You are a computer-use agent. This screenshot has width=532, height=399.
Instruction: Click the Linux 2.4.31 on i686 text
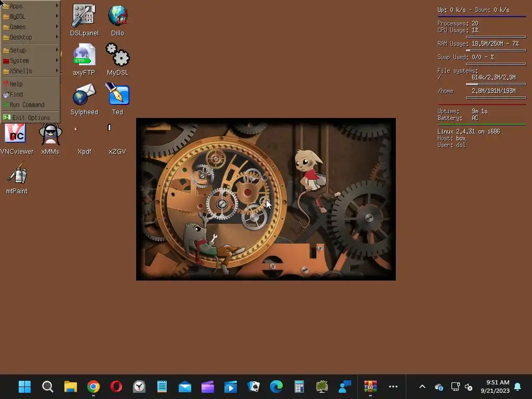coord(469,131)
